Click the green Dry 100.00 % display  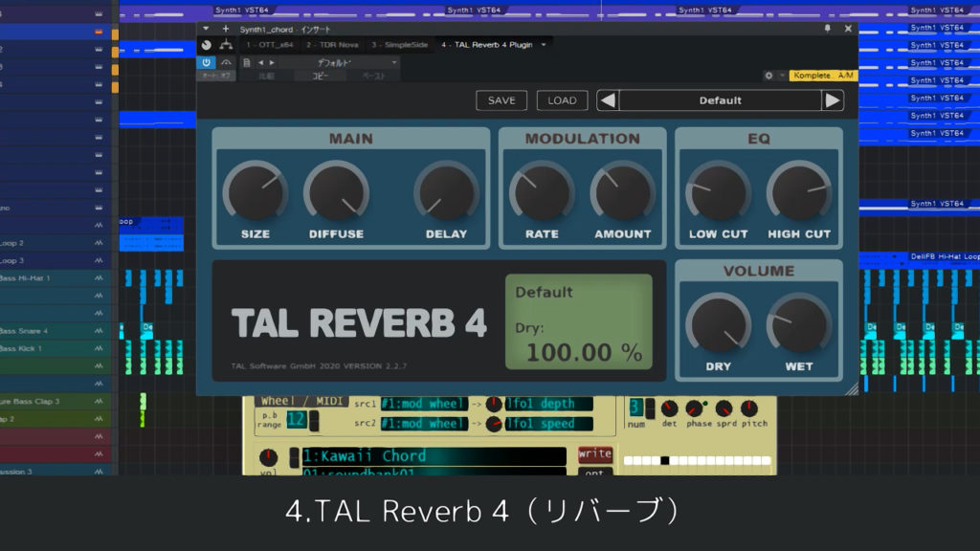(579, 321)
